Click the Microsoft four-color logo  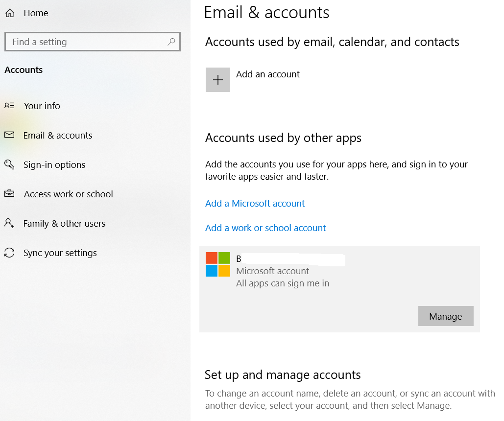(x=218, y=264)
